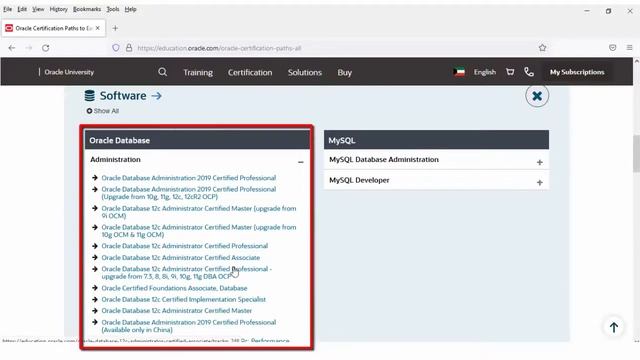
Task: Open a new tab with plus button
Action: click(115, 28)
